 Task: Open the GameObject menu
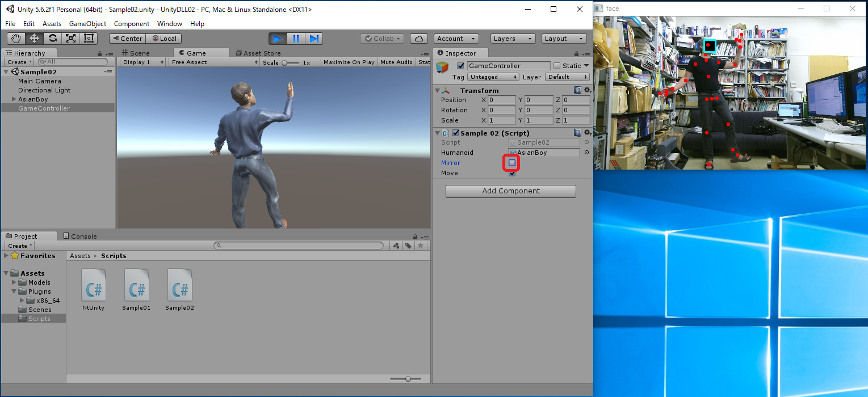pyautogui.click(x=87, y=24)
